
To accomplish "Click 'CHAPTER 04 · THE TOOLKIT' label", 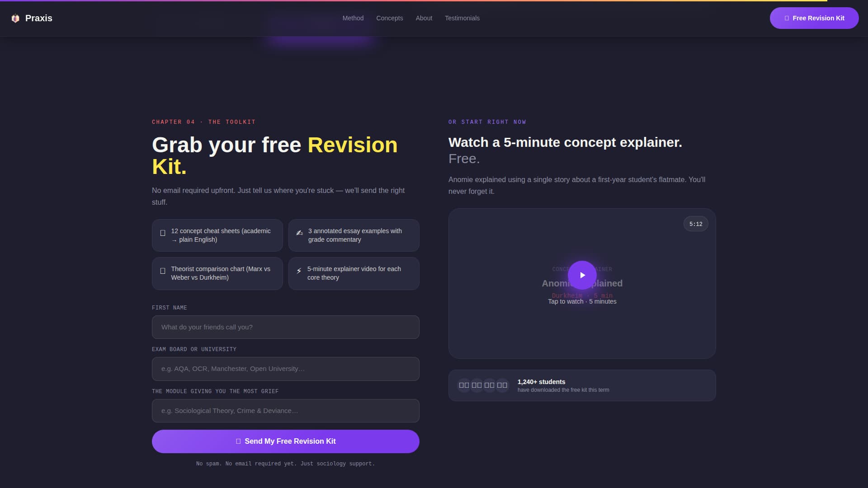I will [204, 122].
